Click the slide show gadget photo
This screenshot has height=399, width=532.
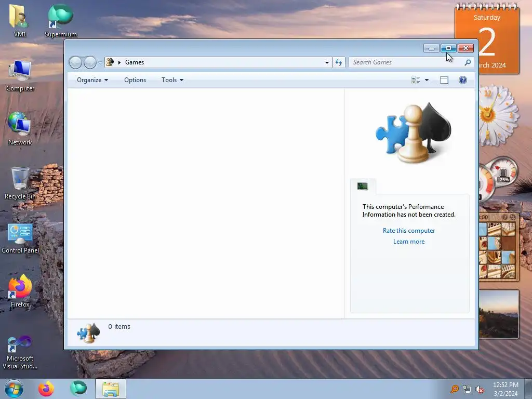pyautogui.click(x=498, y=314)
